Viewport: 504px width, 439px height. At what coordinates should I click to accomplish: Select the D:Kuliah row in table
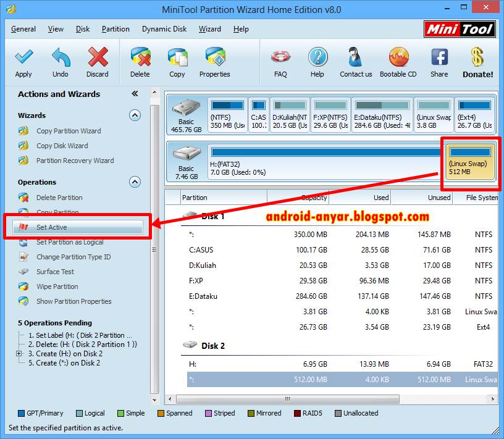click(342, 265)
